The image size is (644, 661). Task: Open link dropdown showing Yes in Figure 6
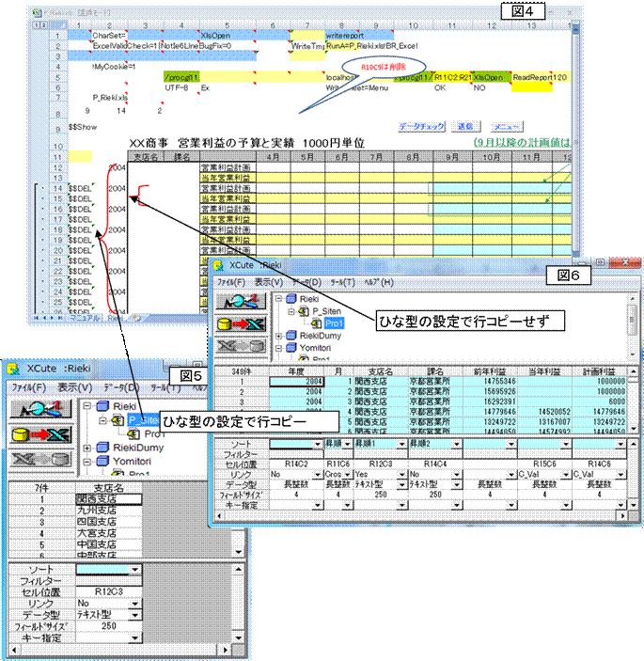(x=401, y=474)
